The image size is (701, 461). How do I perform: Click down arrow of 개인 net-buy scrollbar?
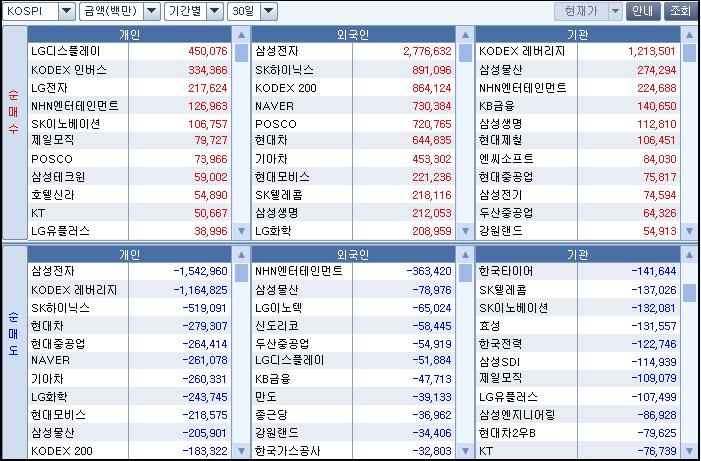coord(241,231)
